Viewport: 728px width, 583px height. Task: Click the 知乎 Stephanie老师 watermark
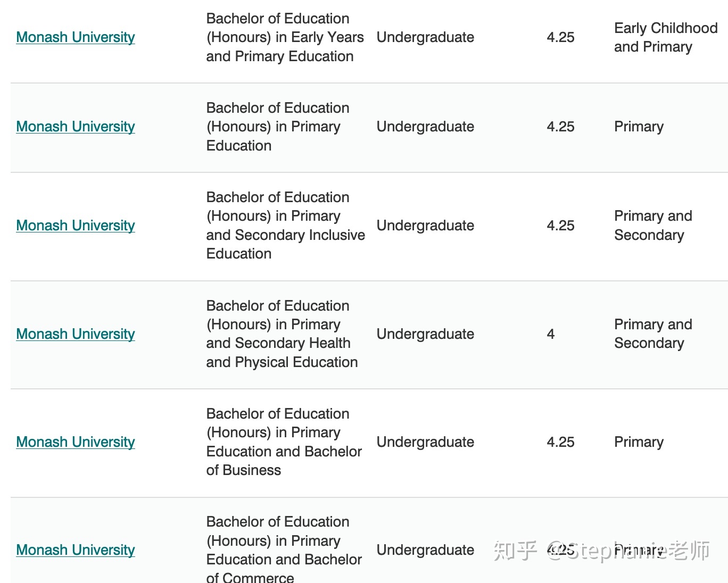coord(601,551)
